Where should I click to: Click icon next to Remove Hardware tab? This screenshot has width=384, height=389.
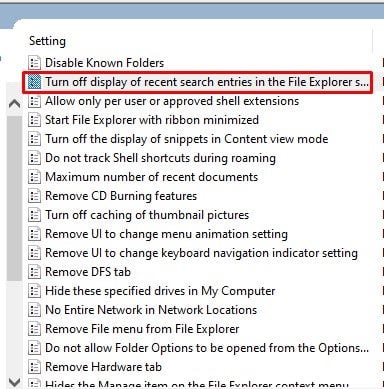coord(34,367)
